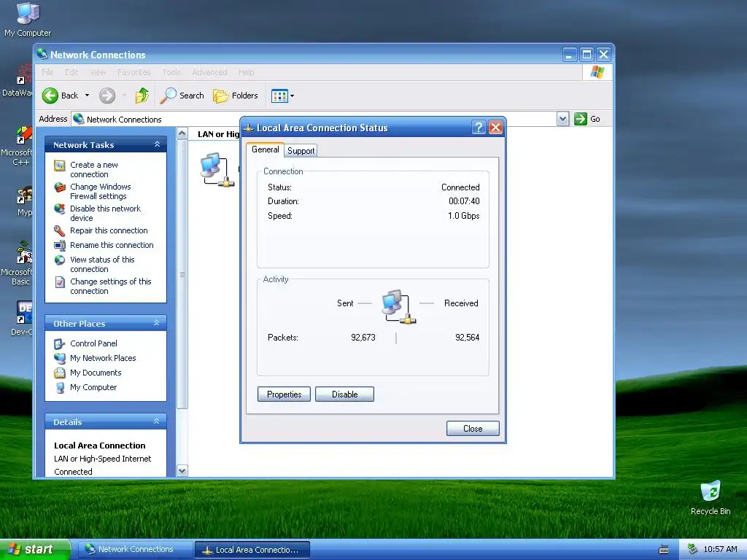
Task: Click Create a new connection
Action: [x=94, y=169]
